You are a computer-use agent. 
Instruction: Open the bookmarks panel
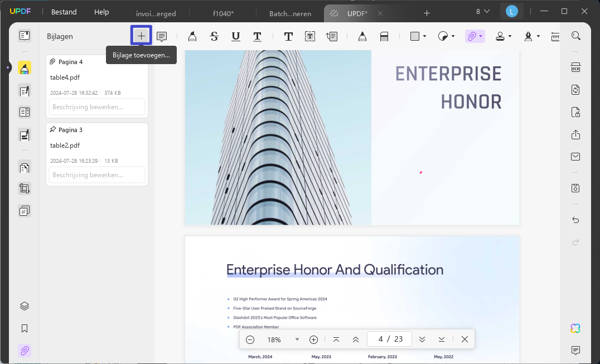click(25, 328)
